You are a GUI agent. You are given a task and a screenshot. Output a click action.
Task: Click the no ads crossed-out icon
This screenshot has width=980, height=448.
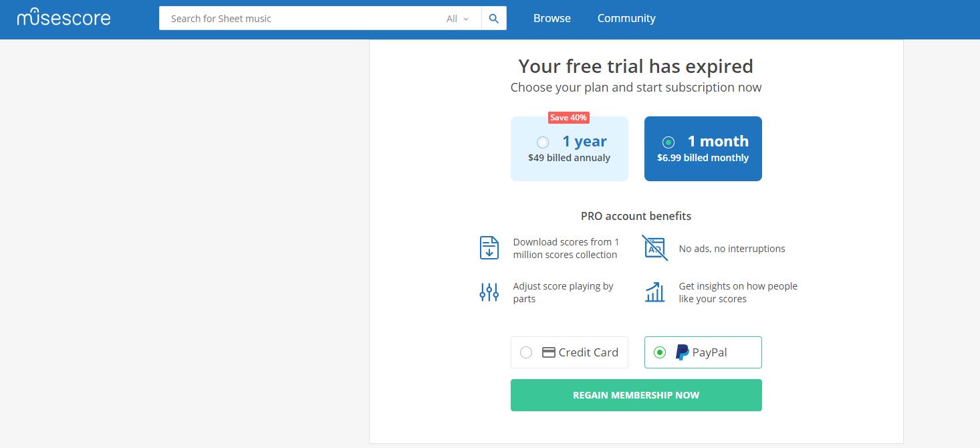(x=655, y=248)
